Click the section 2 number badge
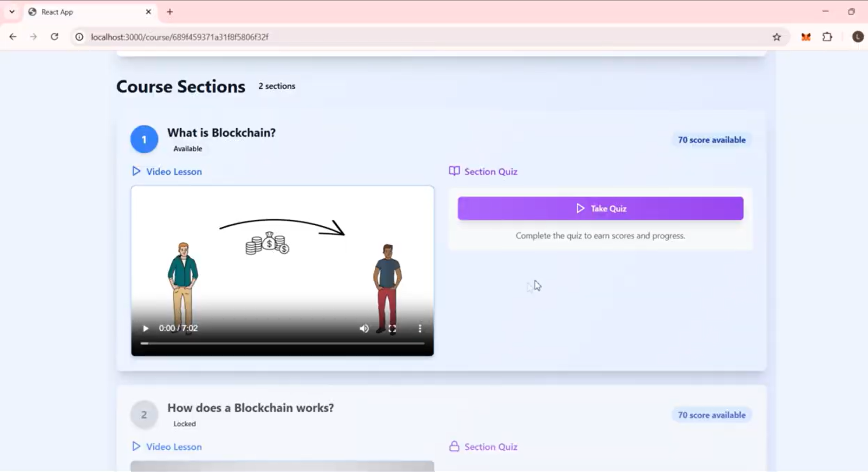 point(144,414)
